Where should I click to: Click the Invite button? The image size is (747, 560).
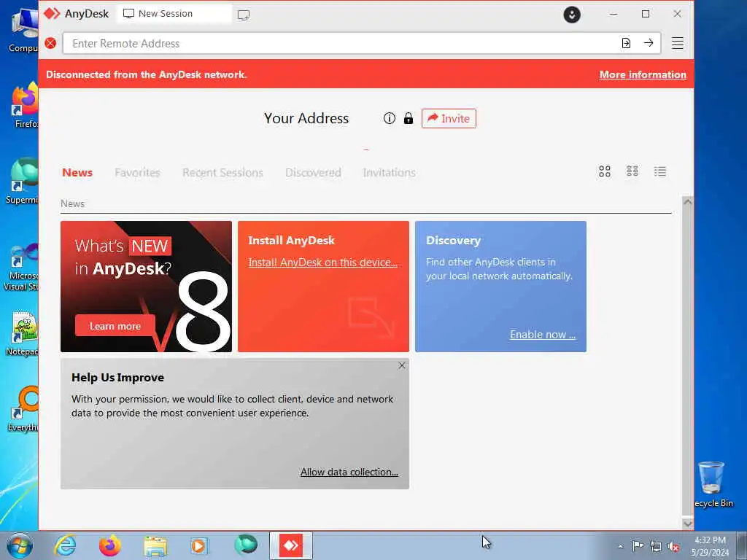[x=449, y=118]
